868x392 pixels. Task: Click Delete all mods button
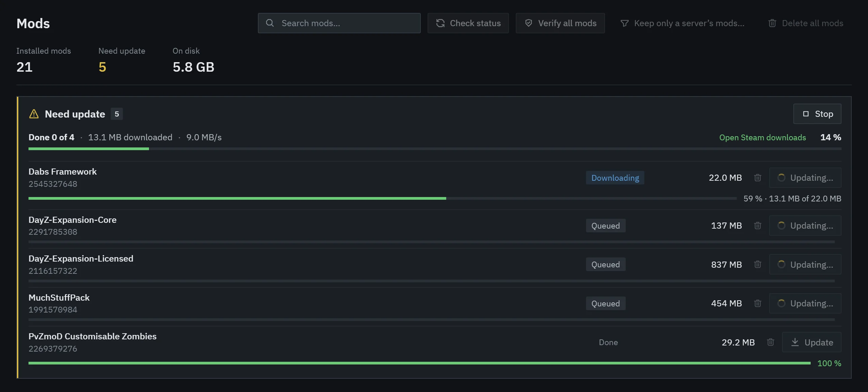(806, 23)
